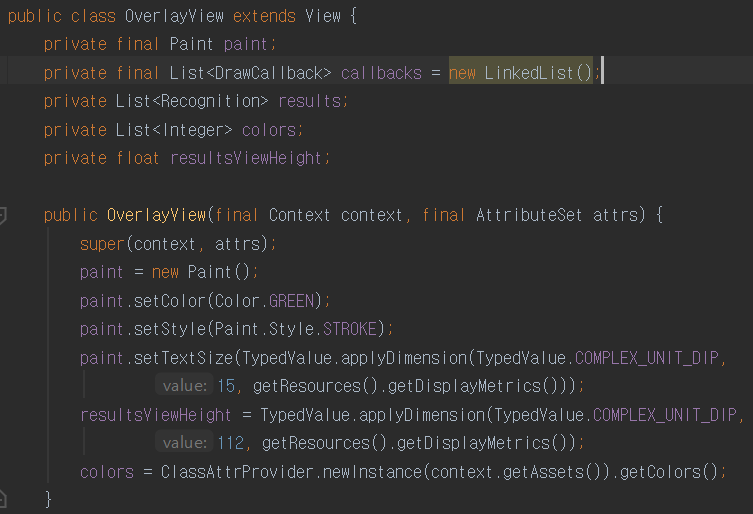Click the 'GREEN' constant
Screen dimensions: 753x514
(291, 301)
